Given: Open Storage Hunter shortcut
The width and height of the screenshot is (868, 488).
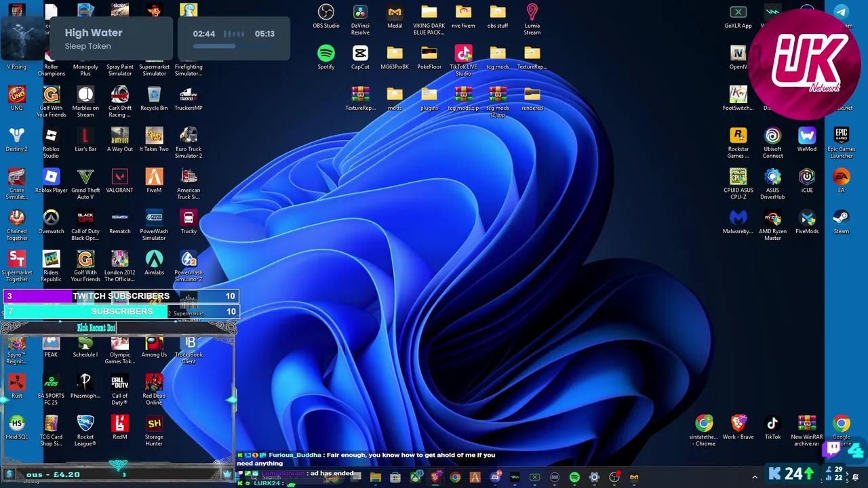Looking at the screenshot, I should tap(154, 430).
